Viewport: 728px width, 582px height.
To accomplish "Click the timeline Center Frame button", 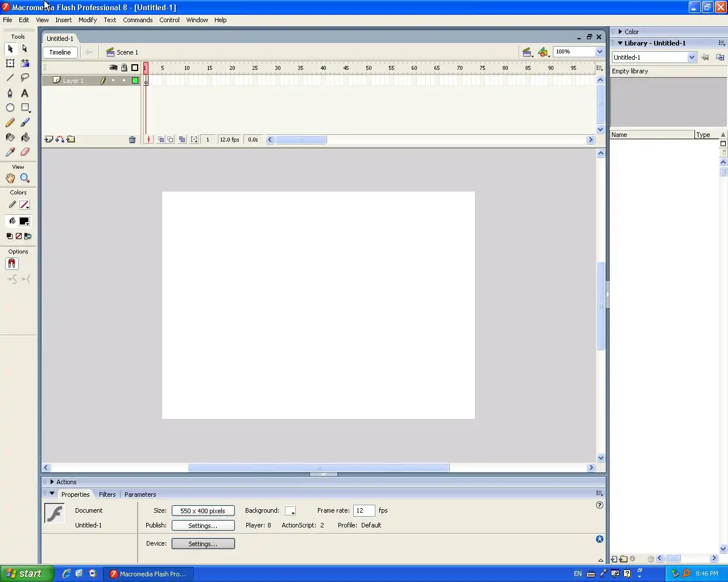I will [148, 139].
